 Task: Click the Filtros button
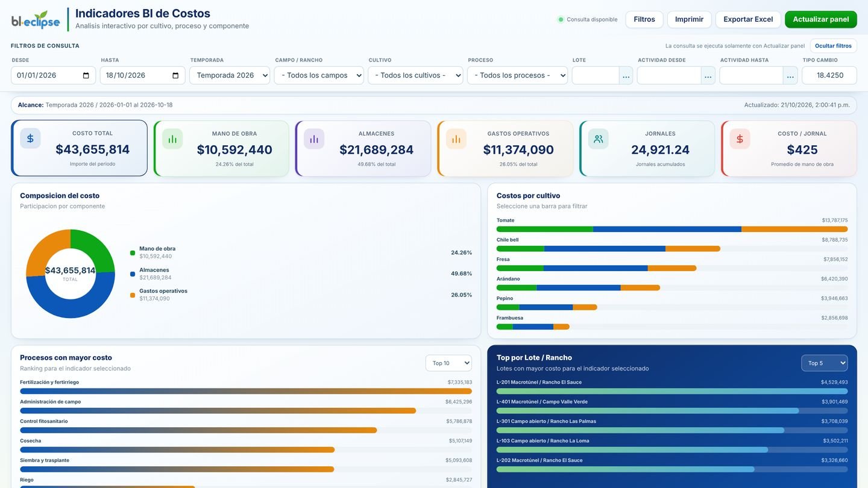point(644,19)
